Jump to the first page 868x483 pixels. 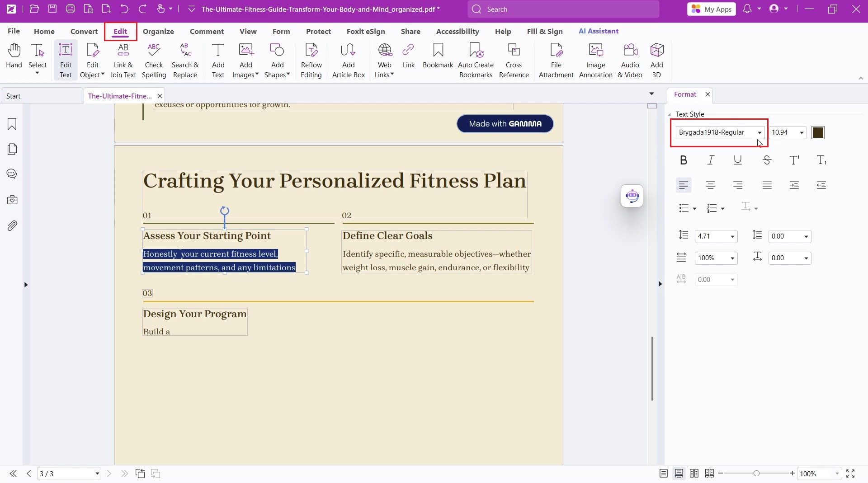click(x=13, y=474)
